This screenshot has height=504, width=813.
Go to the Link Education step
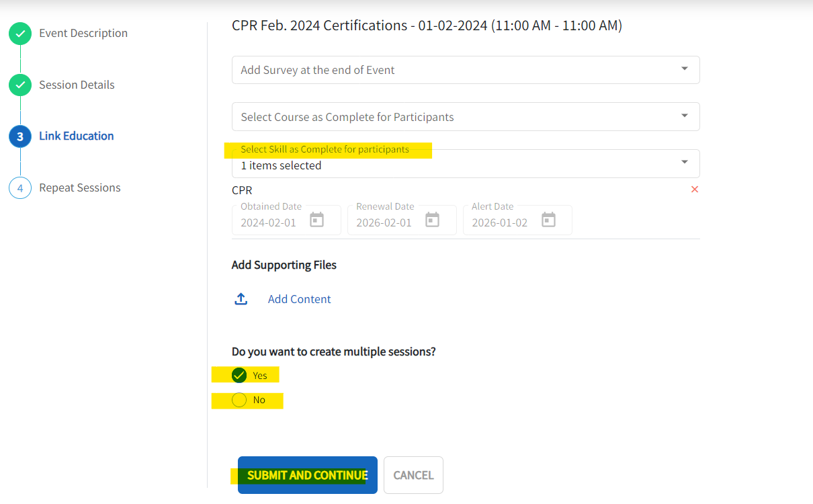pos(76,136)
